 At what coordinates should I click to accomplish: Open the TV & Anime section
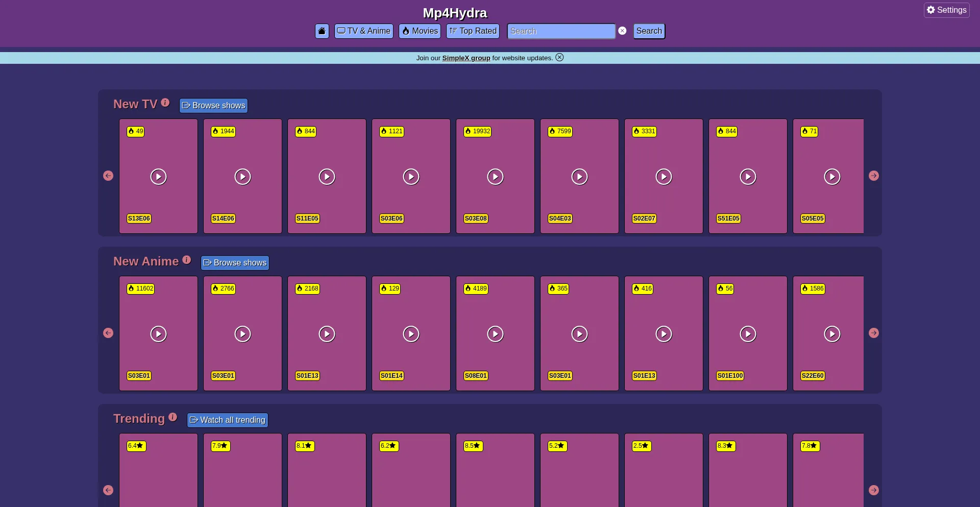point(363,31)
